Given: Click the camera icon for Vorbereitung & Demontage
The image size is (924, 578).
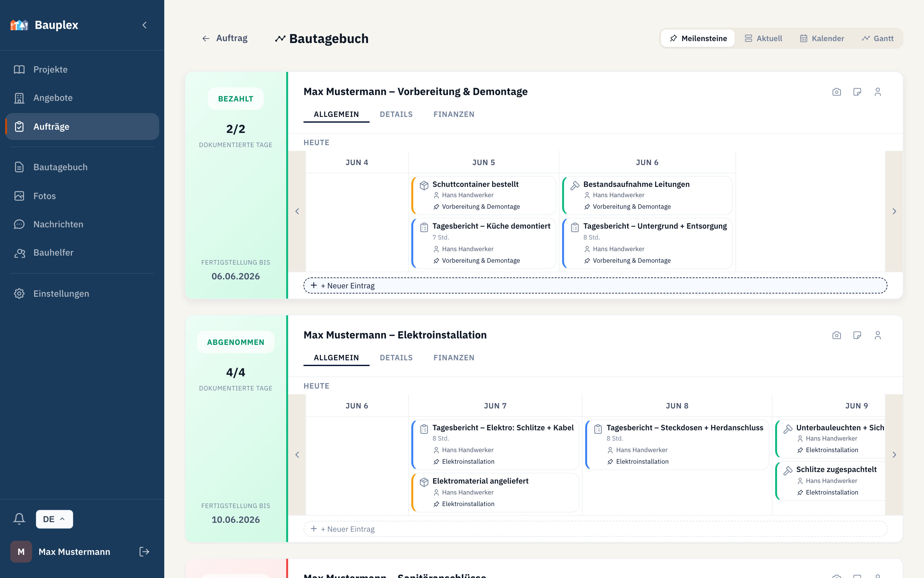Looking at the screenshot, I should pyautogui.click(x=836, y=92).
